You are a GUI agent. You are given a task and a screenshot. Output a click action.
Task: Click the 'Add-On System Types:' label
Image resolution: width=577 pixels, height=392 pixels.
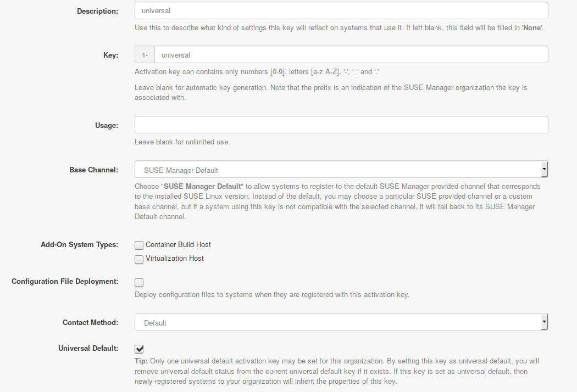click(79, 244)
